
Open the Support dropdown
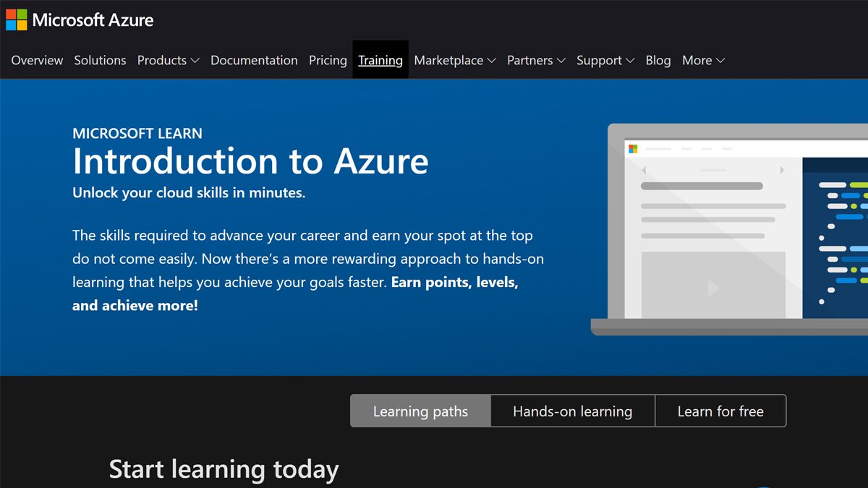[x=605, y=60]
